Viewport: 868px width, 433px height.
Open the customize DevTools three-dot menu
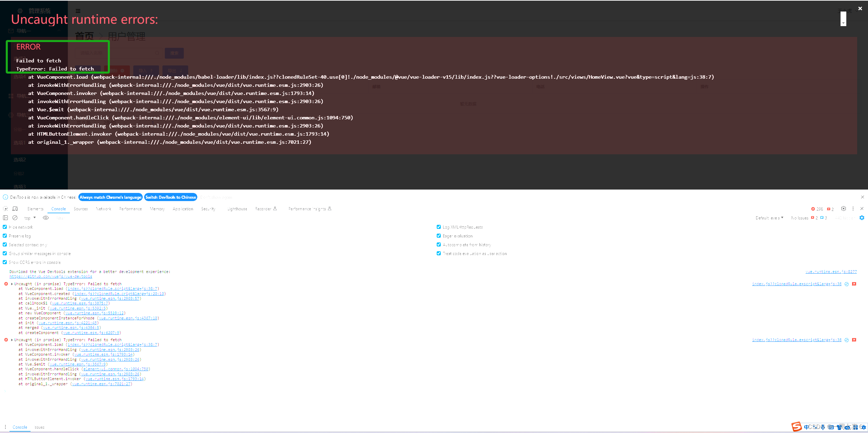pyautogui.click(x=853, y=209)
